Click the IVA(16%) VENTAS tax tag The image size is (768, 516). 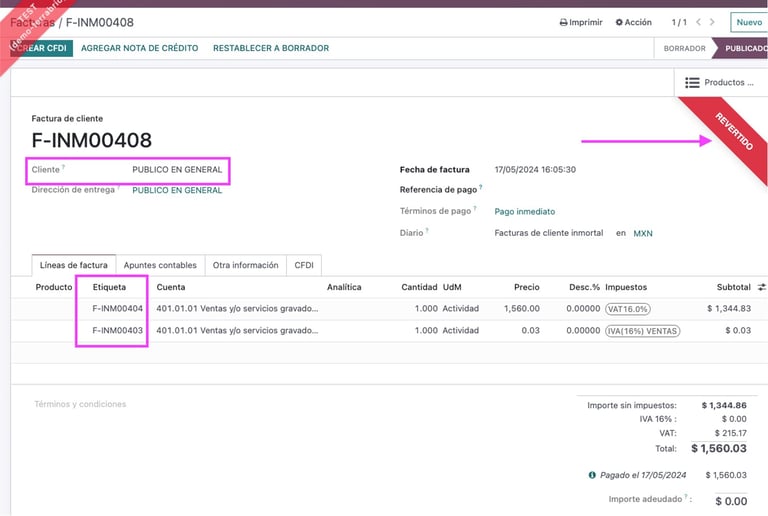pyautogui.click(x=643, y=331)
